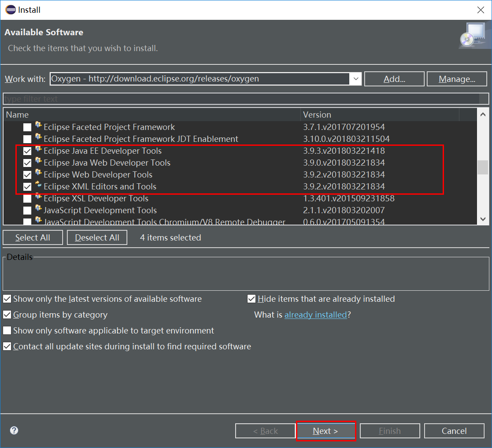492x448 pixels.
Task: Click the Eclipse XSL Developer Tools feature icon
Action: [39, 198]
